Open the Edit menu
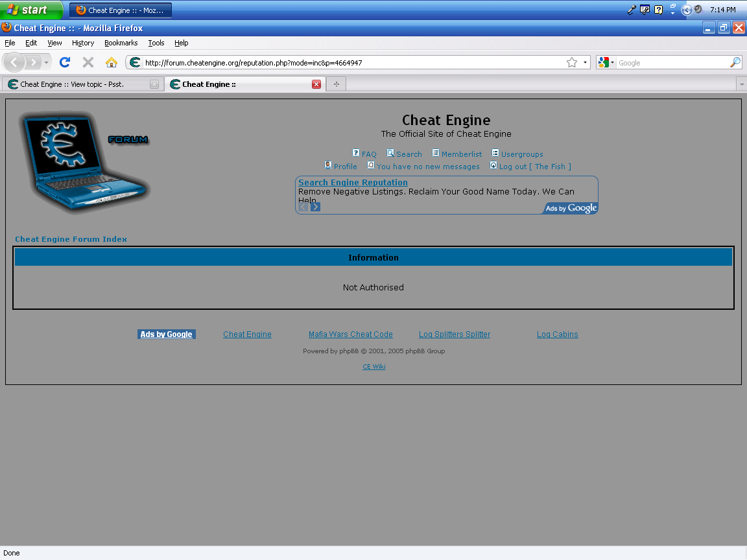Image resolution: width=747 pixels, height=560 pixels. (31, 43)
